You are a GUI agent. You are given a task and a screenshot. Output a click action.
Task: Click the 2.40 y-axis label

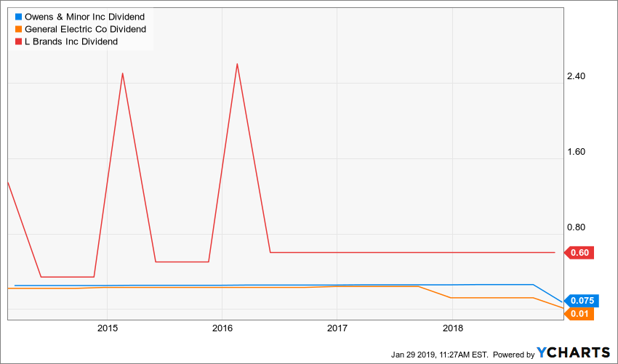[575, 76]
